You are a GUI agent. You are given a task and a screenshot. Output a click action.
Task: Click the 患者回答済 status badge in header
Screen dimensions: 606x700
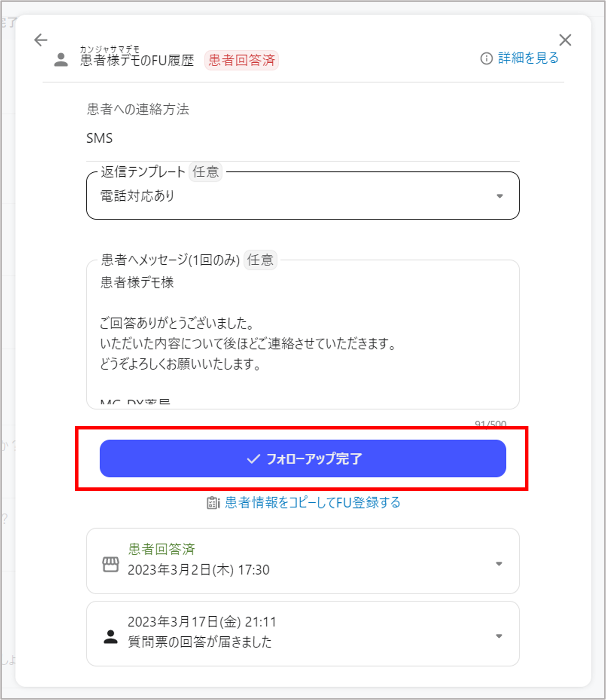[242, 60]
